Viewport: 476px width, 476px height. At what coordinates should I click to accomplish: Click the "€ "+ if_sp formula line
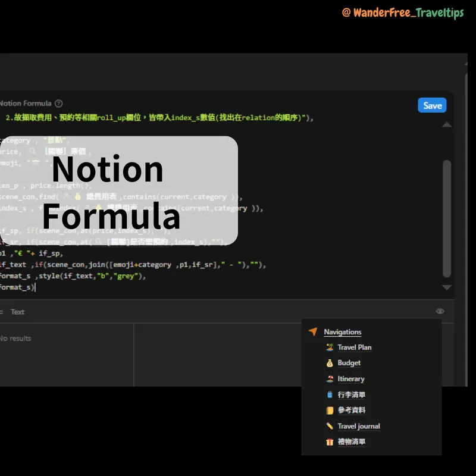point(32,253)
